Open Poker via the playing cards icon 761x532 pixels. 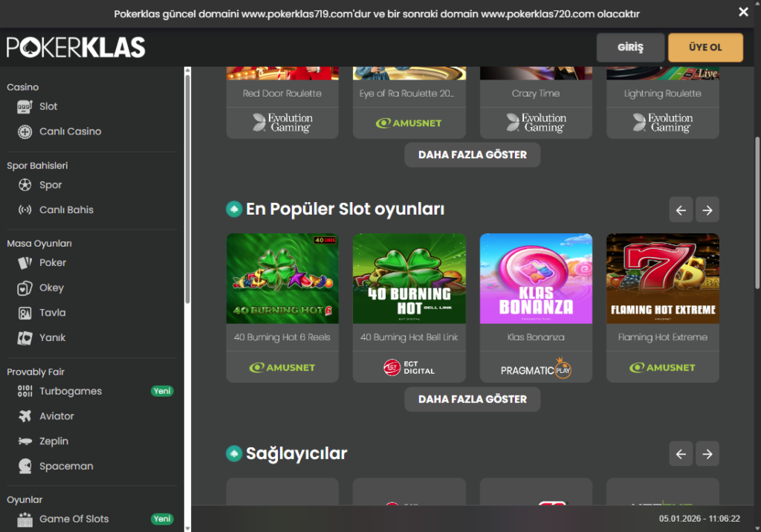(25, 263)
